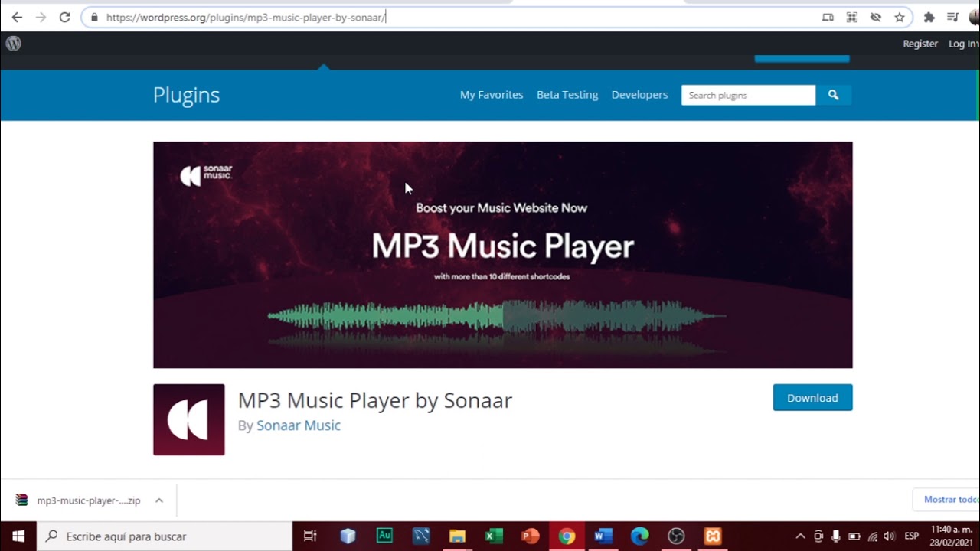This screenshot has height=551, width=980.
Task: Open the send to devices icon
Action: (x=828, y=17)
